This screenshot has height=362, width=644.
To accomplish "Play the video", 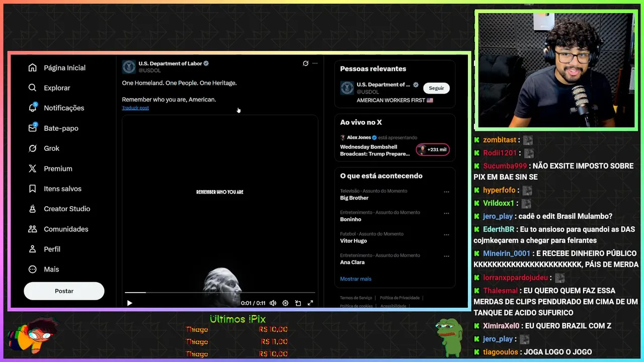I will pyautogui.click(x=129, y=303).
